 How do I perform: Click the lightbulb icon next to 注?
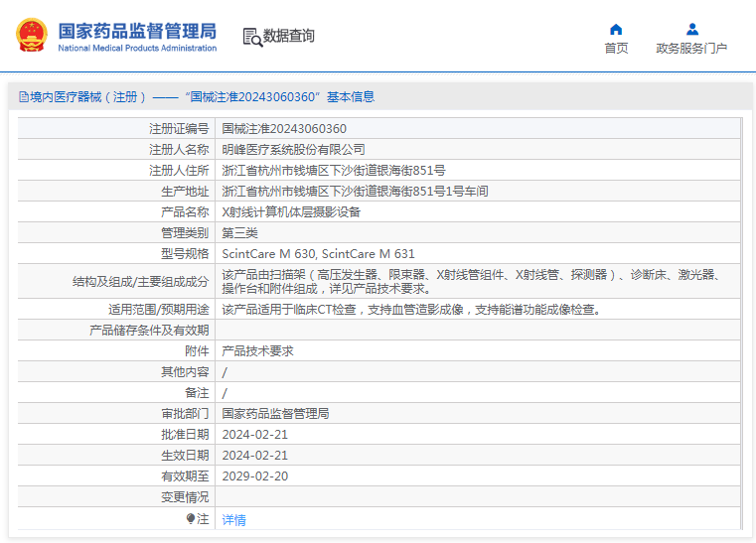point(191,518)
